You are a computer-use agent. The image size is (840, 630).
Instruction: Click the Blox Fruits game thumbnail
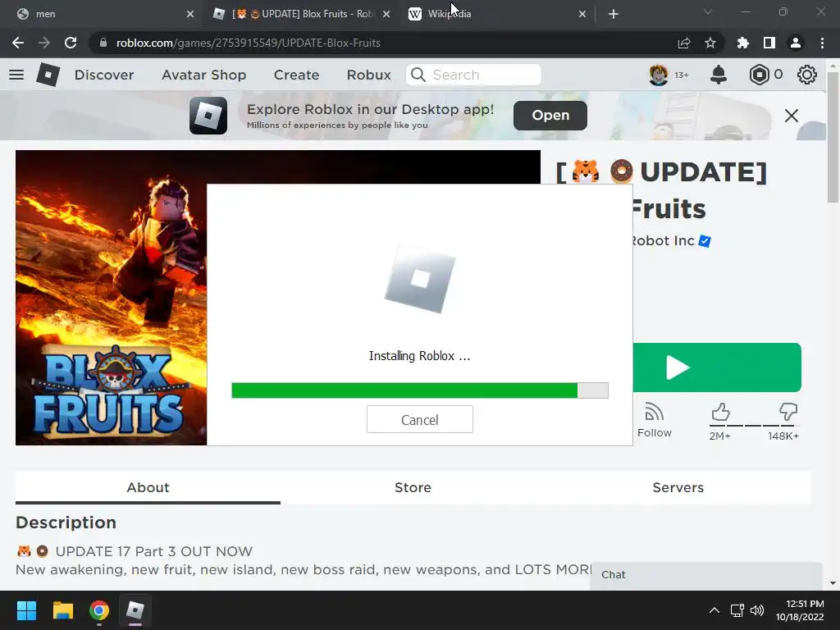111,297
